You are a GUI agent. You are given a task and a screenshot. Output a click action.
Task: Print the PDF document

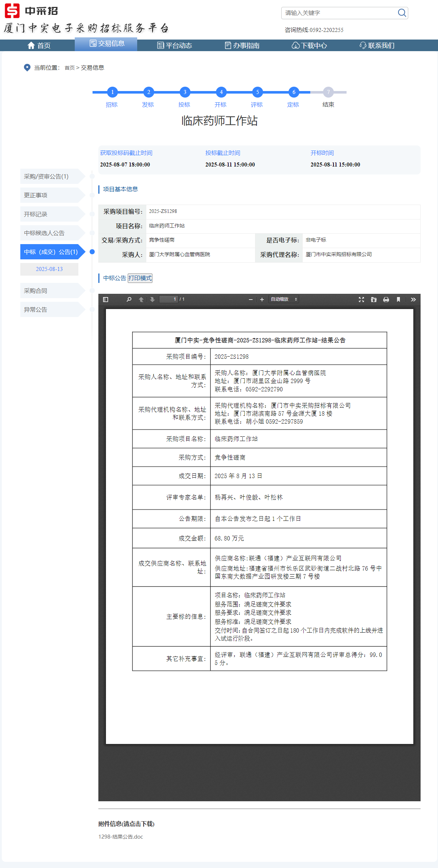(386, 300)
